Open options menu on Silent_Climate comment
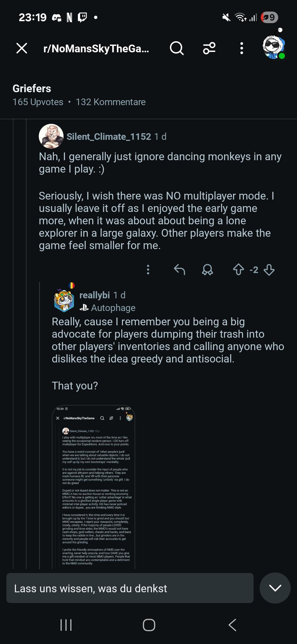 coord(148,270)
